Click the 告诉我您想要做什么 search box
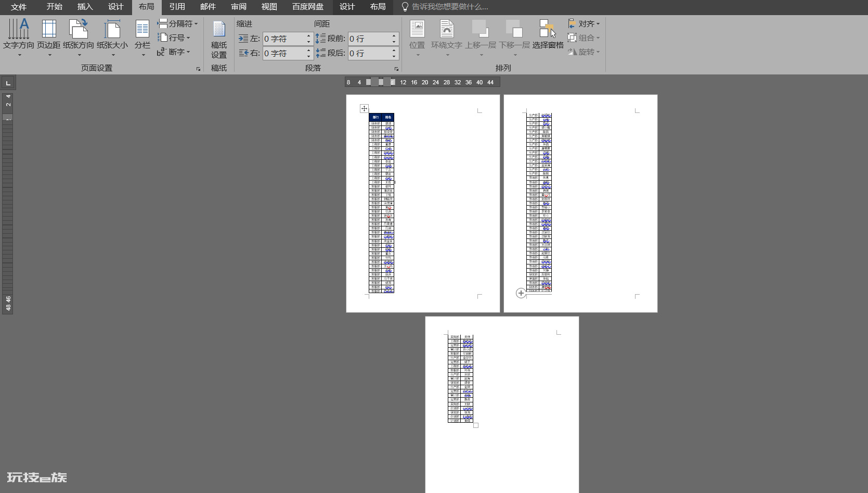Image resolution: width=868 pixels, height=493 pixels. [450, 7]
